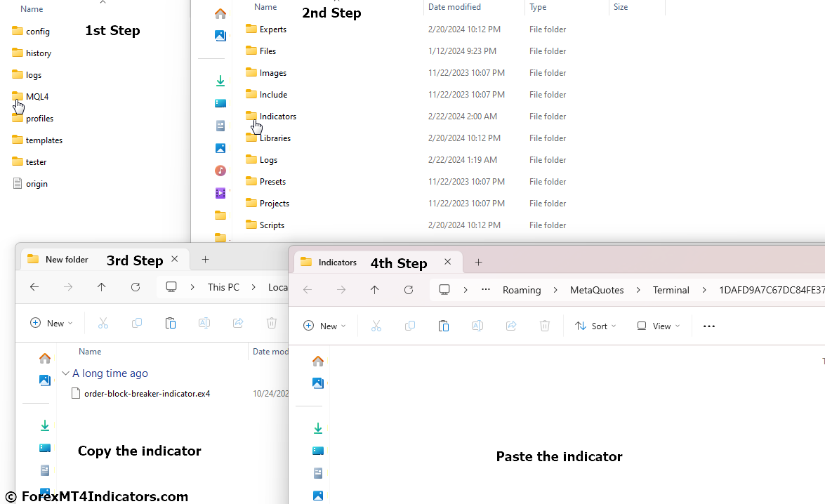
Task: Open the See more (three dots) toolbar menu
Action: [708, 326]
